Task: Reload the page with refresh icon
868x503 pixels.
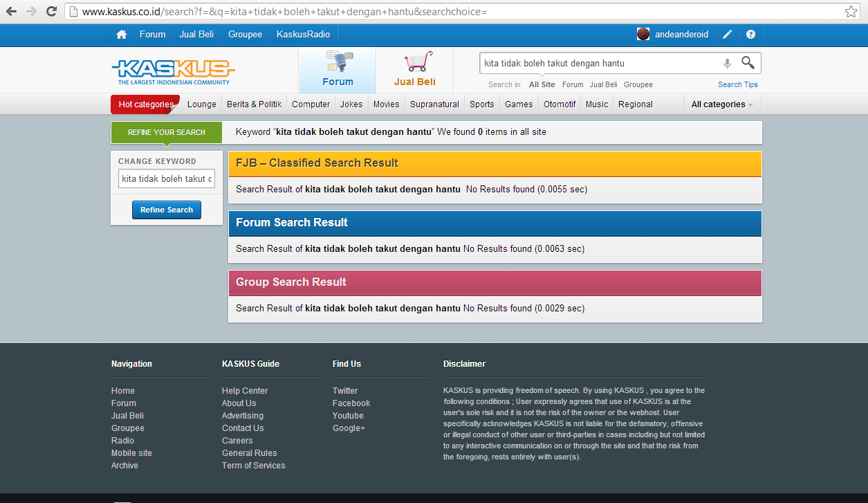Action: pyautogui.click(x=51, y=12)
